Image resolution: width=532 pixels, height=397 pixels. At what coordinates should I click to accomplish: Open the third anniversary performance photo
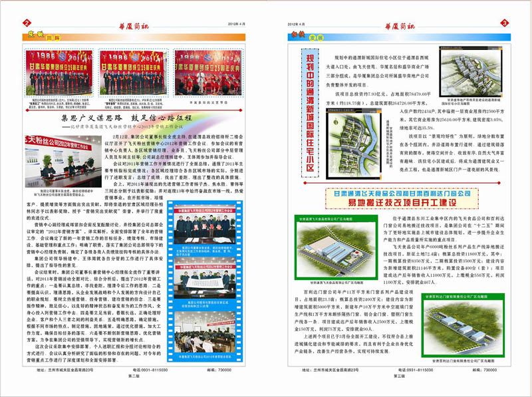208,73
